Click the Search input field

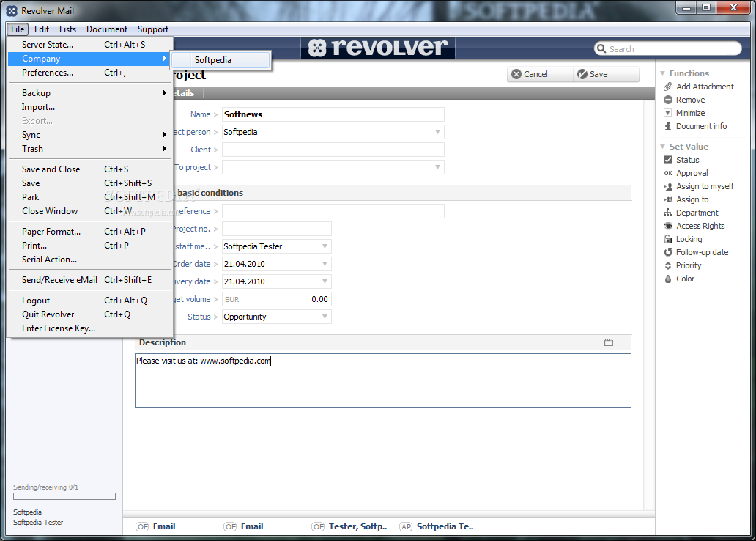click(x=668, y=48)
